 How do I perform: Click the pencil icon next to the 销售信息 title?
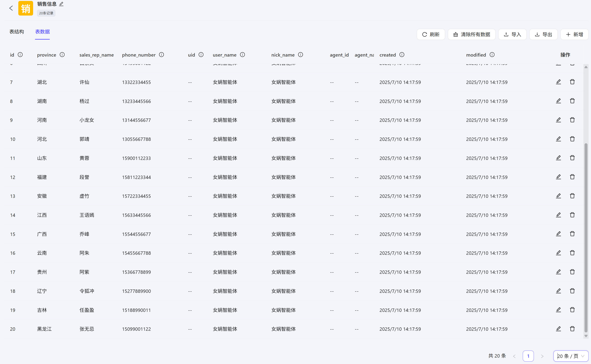coord(61,4)
